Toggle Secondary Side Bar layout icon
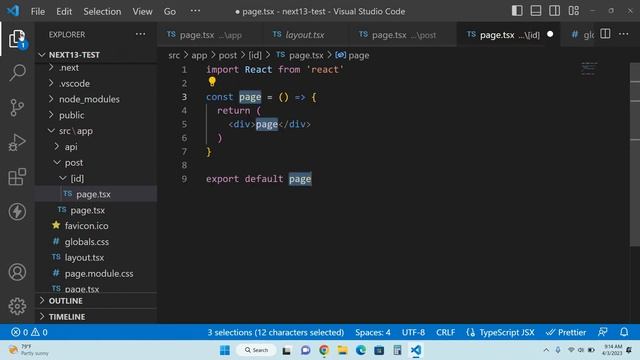Screen dimensions: 640x360 click(x=554, y=11)
